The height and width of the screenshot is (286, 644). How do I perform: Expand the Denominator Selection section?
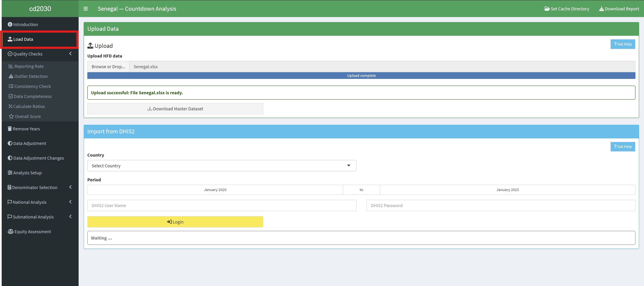coord(70,187)
